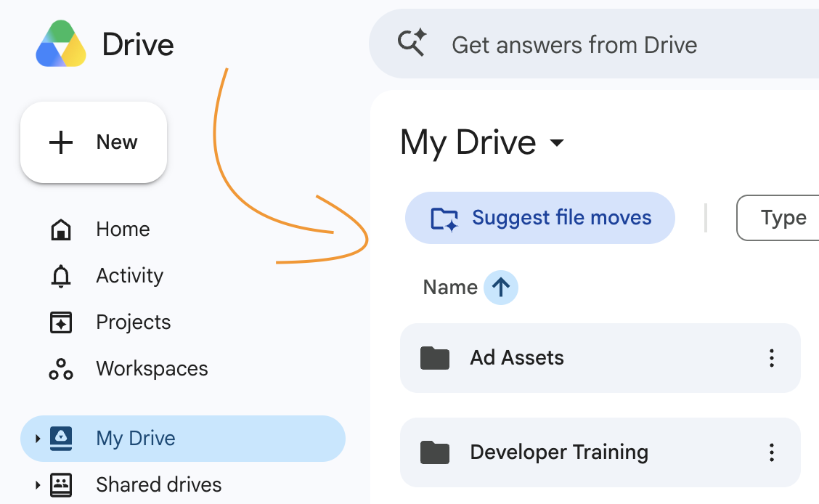Open the Developer Training folder

600,452
